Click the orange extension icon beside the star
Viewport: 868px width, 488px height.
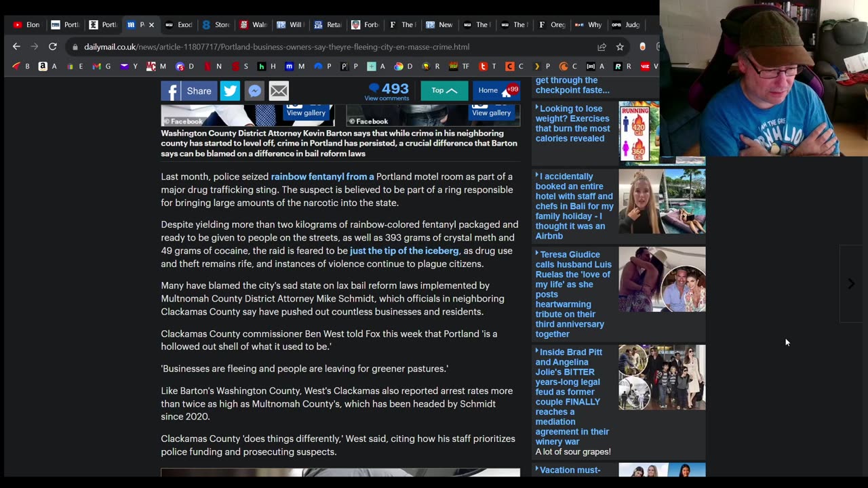pos(643,47)
